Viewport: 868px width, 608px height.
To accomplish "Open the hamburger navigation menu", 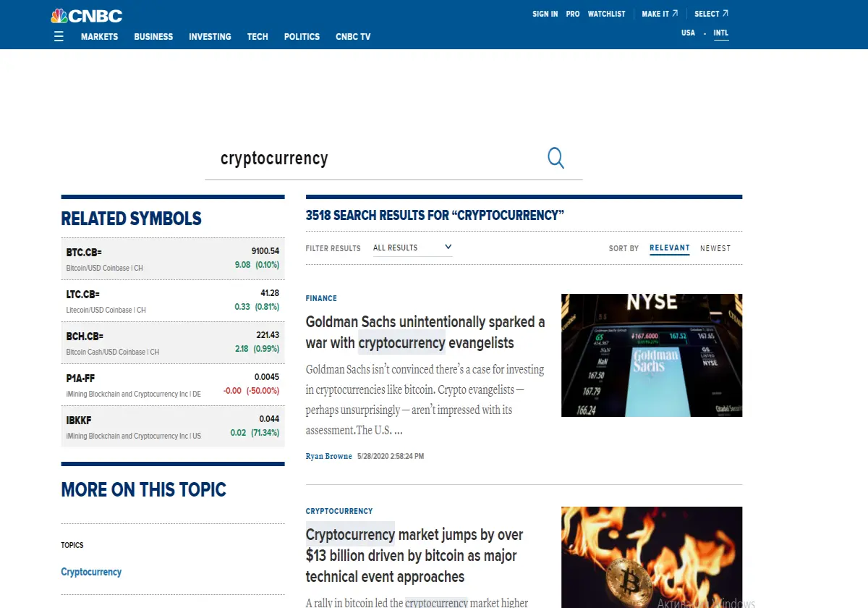I will [x=59, y=36].
